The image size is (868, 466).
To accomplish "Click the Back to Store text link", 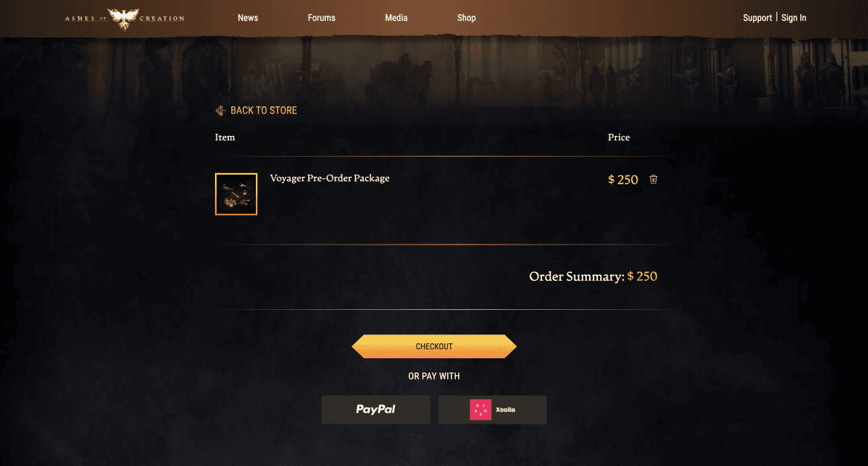I will (x=263, y=111).
